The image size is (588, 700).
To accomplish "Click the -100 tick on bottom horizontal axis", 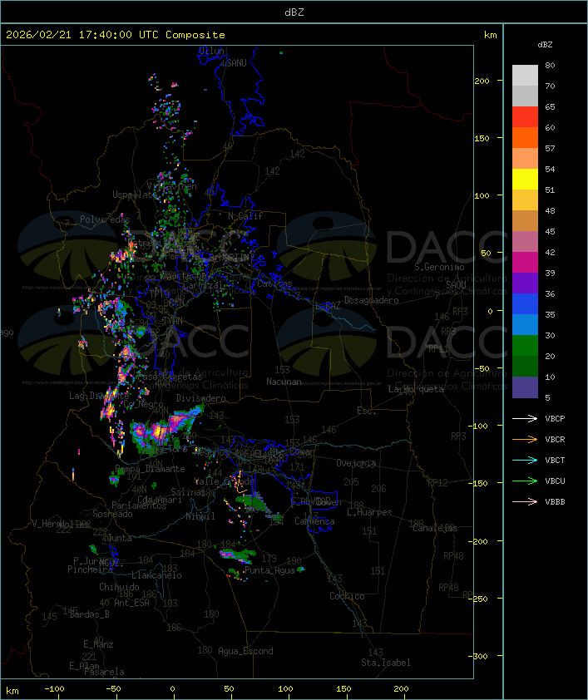I will coord(54,689).
